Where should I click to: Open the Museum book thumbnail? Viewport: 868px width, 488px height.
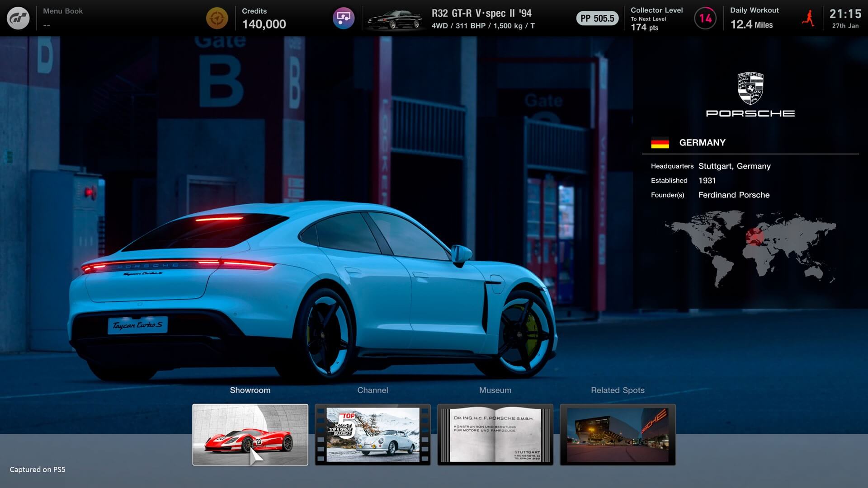[x=495, y=434]
